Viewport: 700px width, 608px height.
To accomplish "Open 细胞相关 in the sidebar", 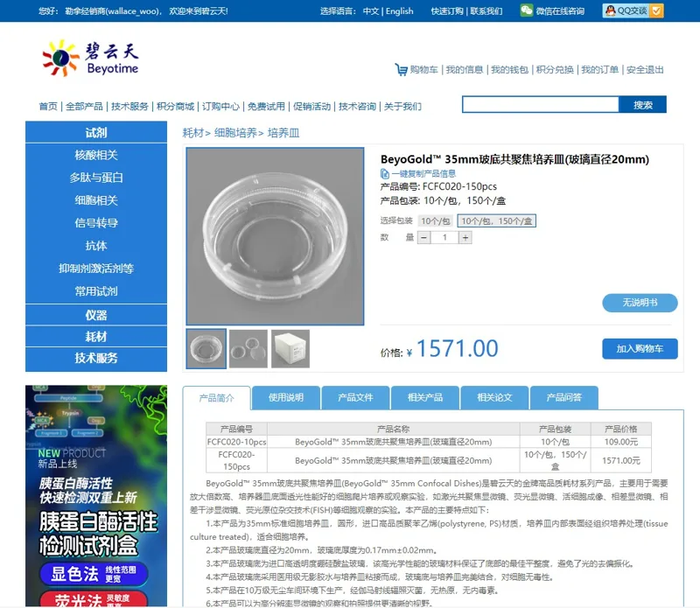I will pyautogui.click(x=96, y=200).
